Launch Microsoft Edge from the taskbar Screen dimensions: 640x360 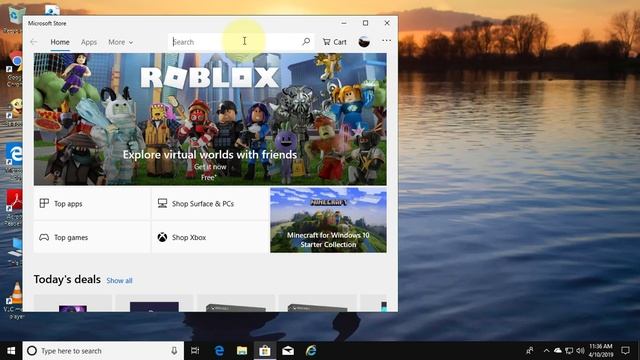coord(219,351)
